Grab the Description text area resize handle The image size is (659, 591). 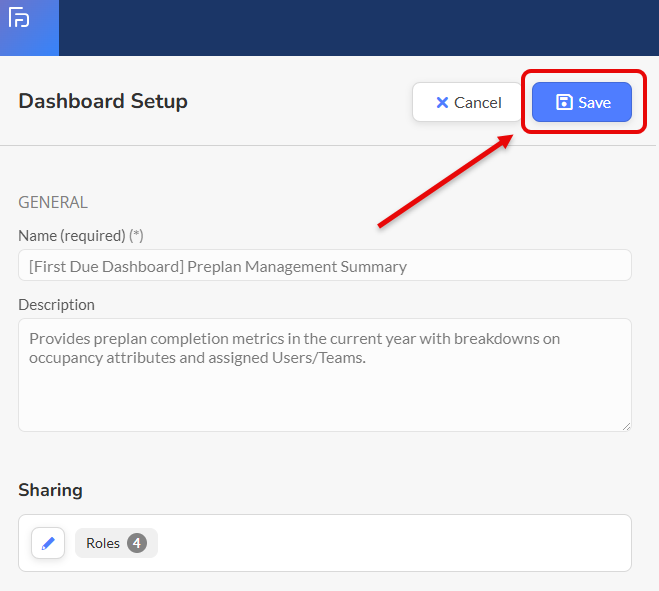point(625,425)
